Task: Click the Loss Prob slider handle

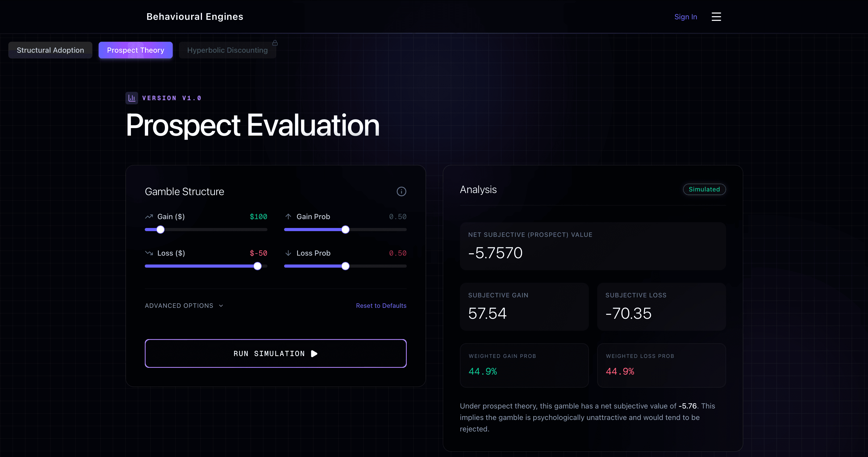Action: 345,266
